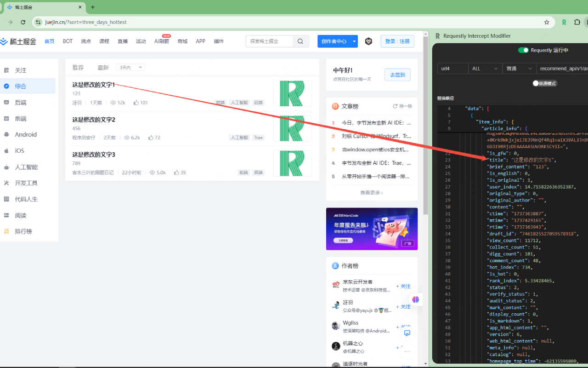Click 查看更多 link under 文章榜
The width and height of the screenshot is (588, 368).
(x=372, y=193)
